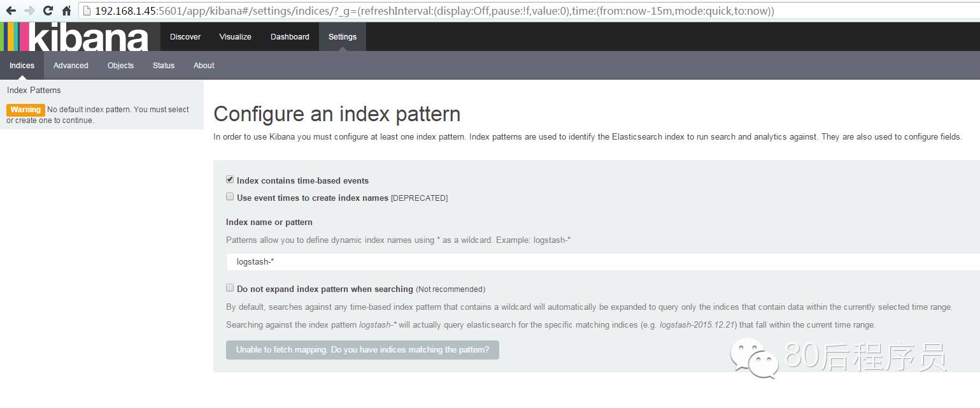Screen dimensions: 980x408
Task: Switch to Indices settings section
Action: [x=22, y=65]
